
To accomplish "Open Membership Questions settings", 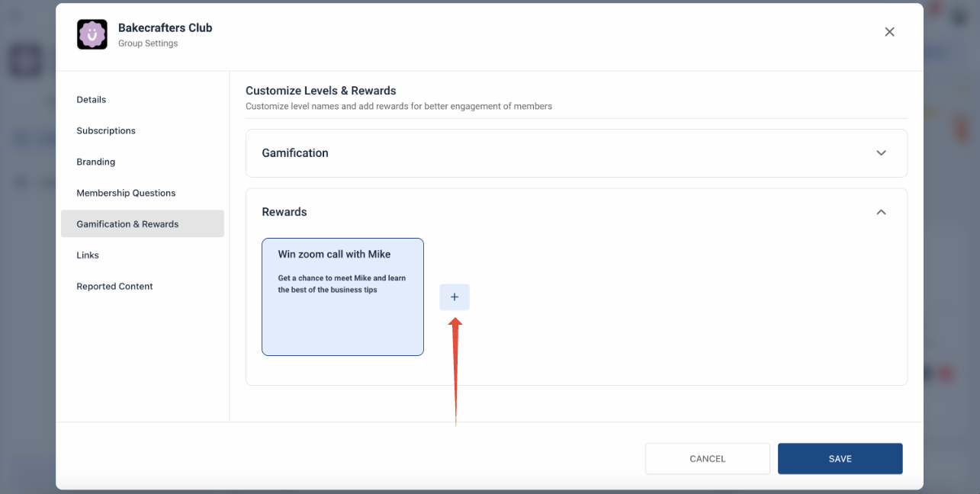I will (x=126, y=194).
